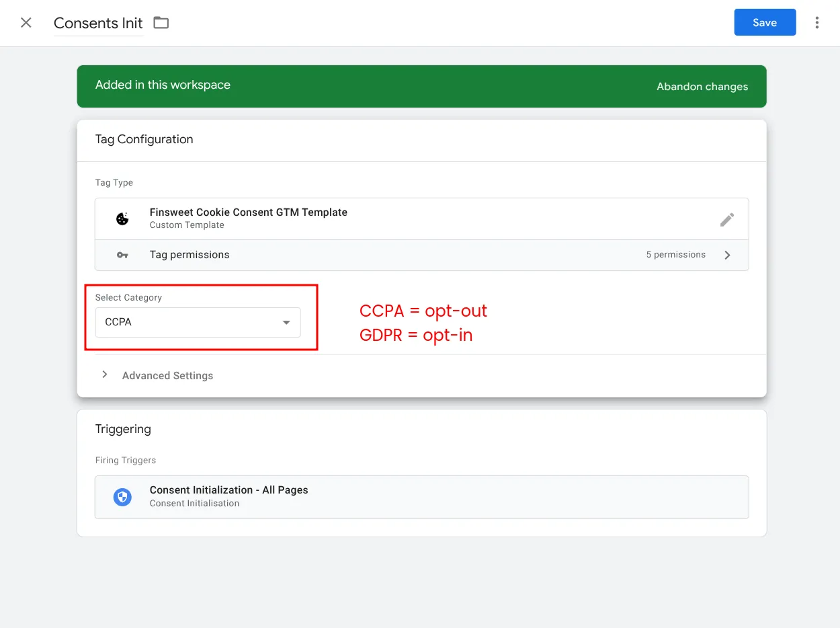The width and height of the screenshot is (840, 628).
Task: Click the pencil icon to edit tag type
Action: click(x=727, y=219)
